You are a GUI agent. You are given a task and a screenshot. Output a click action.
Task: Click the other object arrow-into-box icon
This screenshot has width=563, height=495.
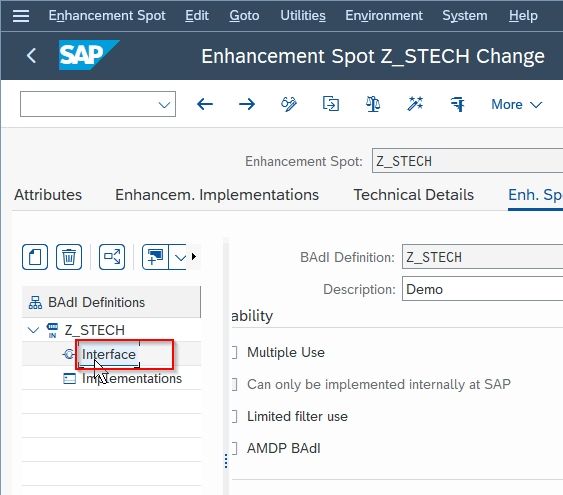tap(330, 104)
